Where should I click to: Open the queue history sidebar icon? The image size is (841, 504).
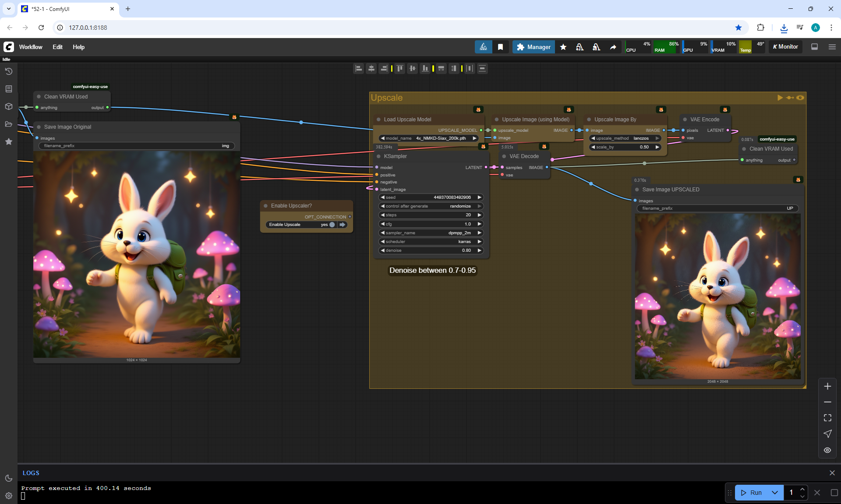(x=8, y=71)
